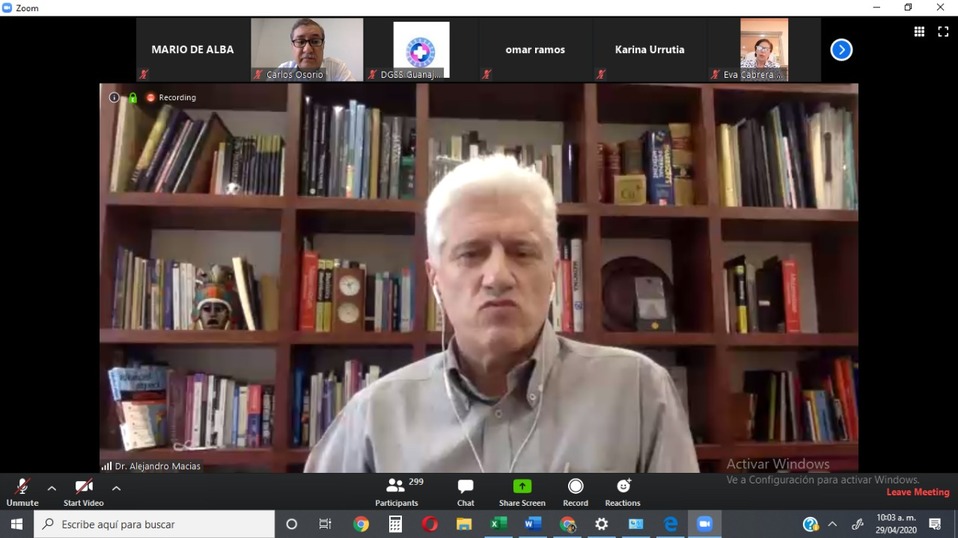Viewport: 958px width, 538px height.
Task: Open help icon in system tray
Action: (x=811, y=524)
